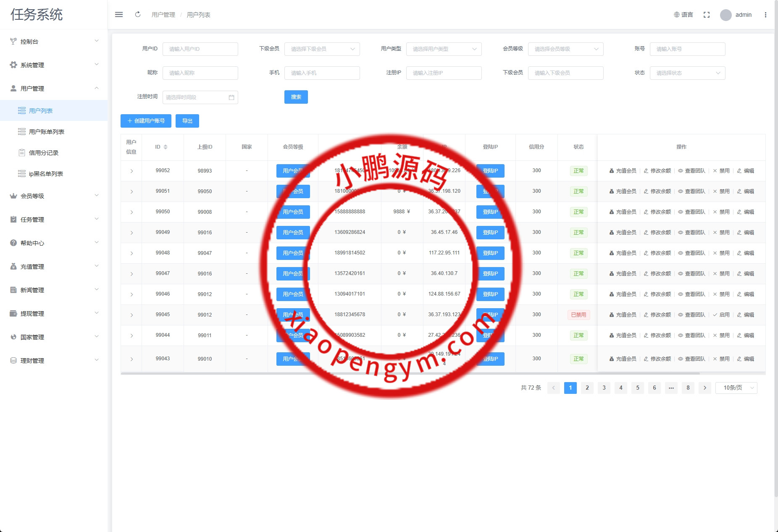Screen dimensions: 778x532
Task: Disable user 99043
Action: pyautogui.click(x=721, y=359)
